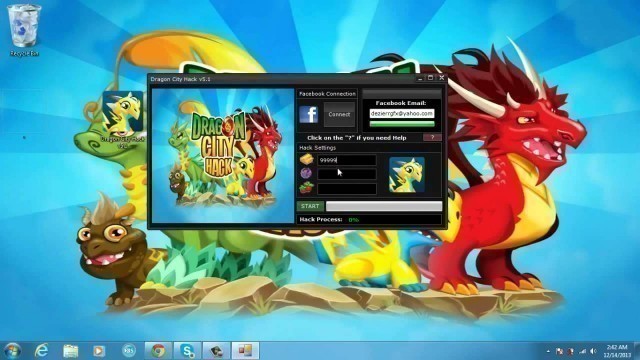Switch to Skype in taskbar
Screen dimensions: 640x360
187,351
